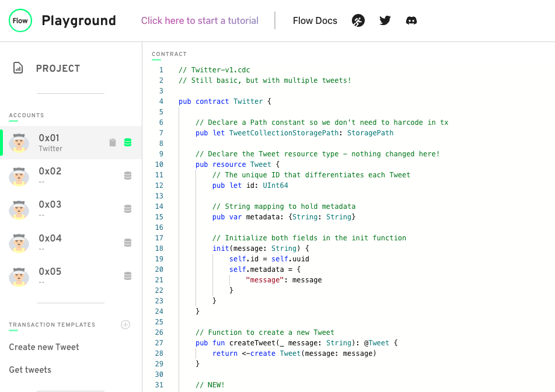
Task: Select account 0x01 Twitter
Action: (71, 142)
